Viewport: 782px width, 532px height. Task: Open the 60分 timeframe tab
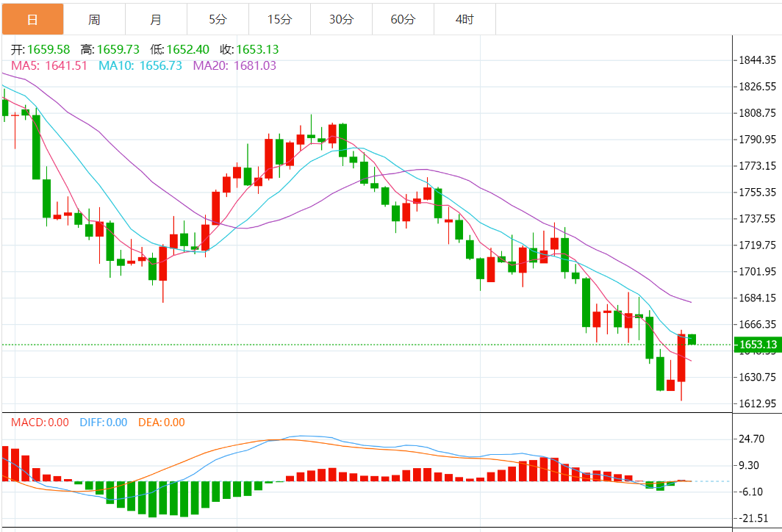403,19
